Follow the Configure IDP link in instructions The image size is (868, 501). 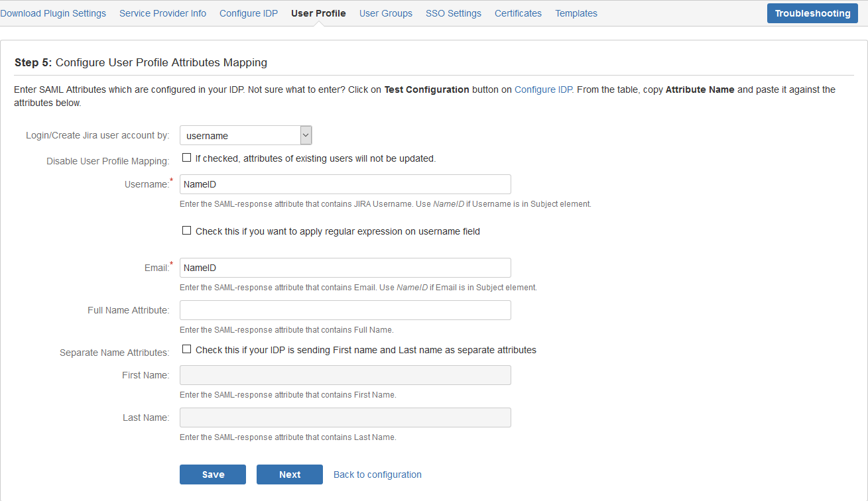pyautogui.click(x=543, y=89)
